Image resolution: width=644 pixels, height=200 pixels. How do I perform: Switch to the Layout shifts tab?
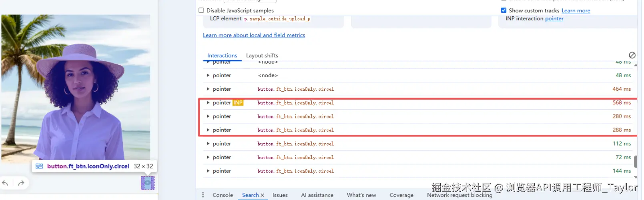(x=262, y=56)
